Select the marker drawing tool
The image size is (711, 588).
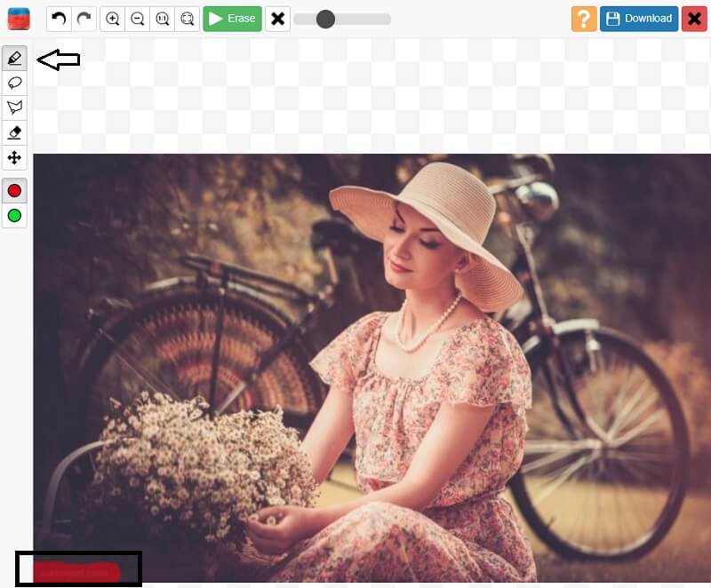click(x=14, y=58)
